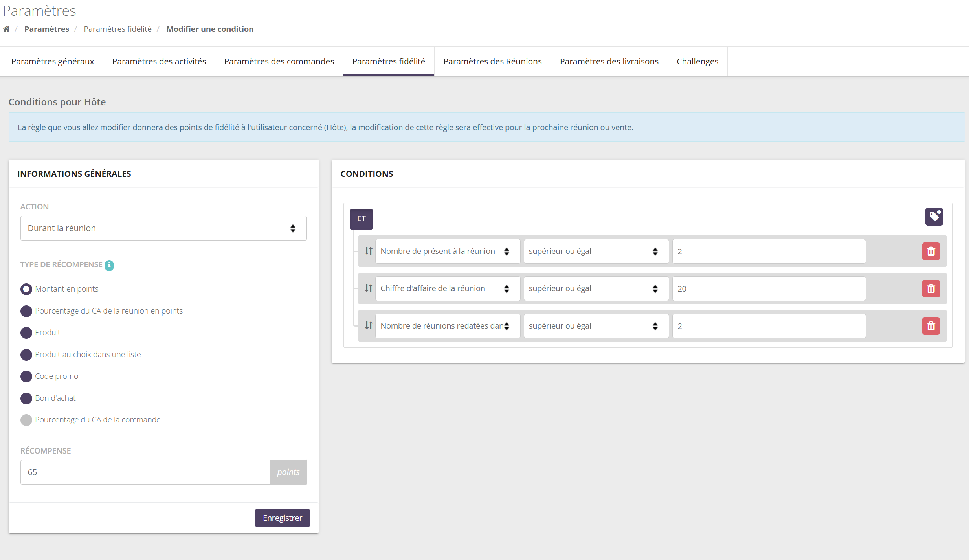
Task: Choose the 'Produit' reward option
Action: tap(26, 333)
